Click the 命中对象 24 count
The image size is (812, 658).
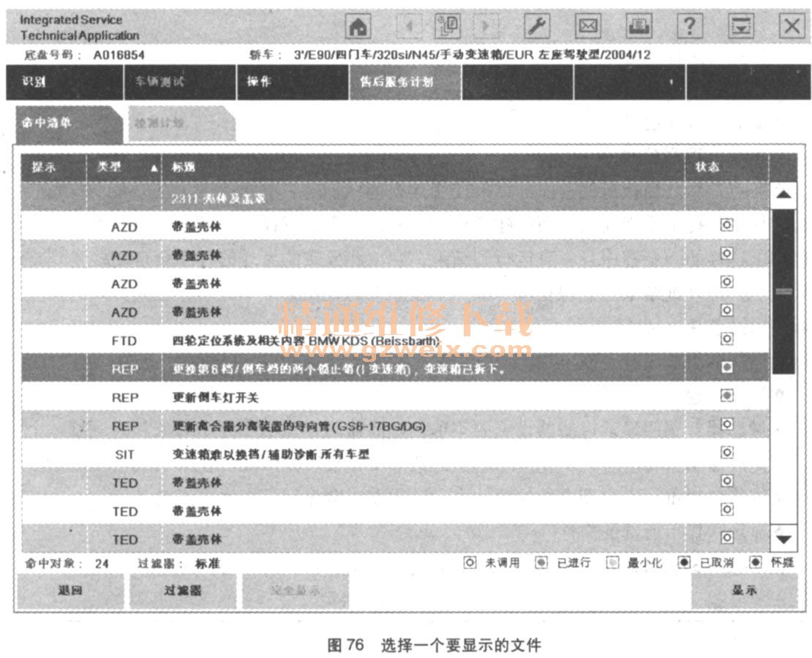(67, 563)
